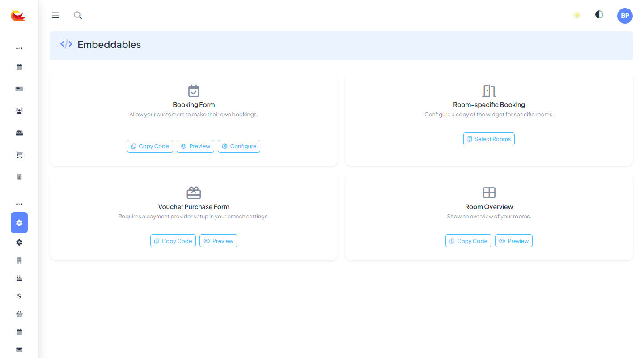
Task: Open the first calendar icon in sidebar
Action: tap(19, 67)
